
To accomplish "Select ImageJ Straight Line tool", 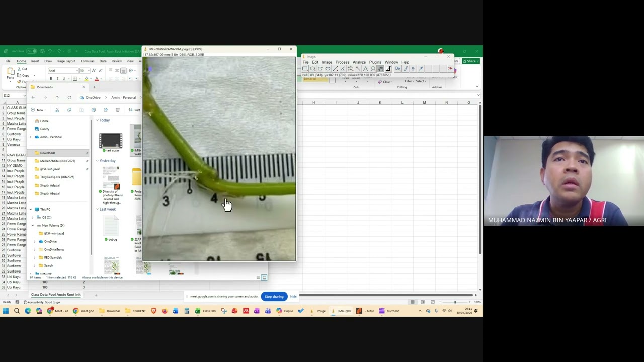I will (x=335, y=68).
